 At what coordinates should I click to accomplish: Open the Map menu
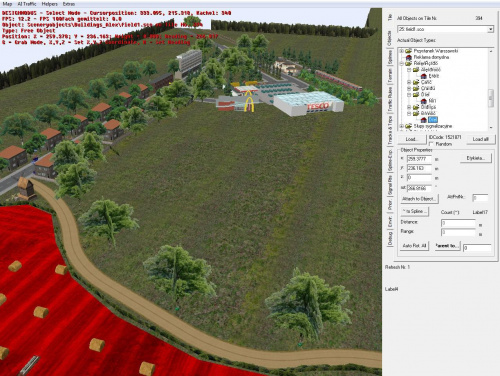pyautogui.click(x=7, y=4)
